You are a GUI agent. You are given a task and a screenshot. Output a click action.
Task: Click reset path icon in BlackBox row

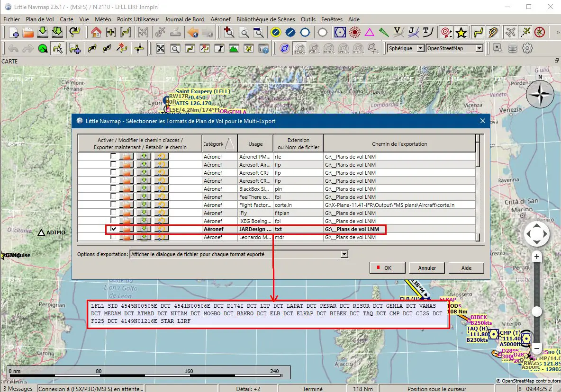coord(162,189)
